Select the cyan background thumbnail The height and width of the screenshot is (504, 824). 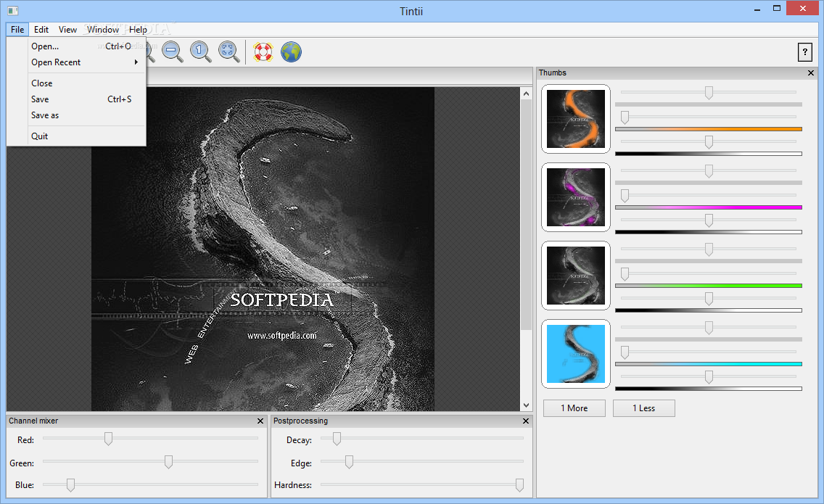pyautogui.click(x=576, y=354)
